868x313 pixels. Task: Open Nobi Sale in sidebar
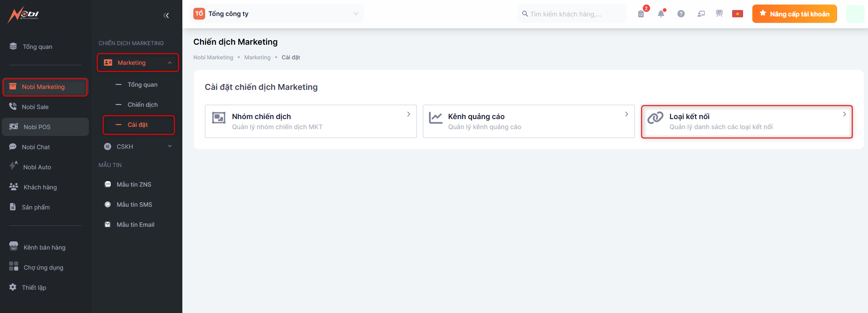click(x=35, y=107)
